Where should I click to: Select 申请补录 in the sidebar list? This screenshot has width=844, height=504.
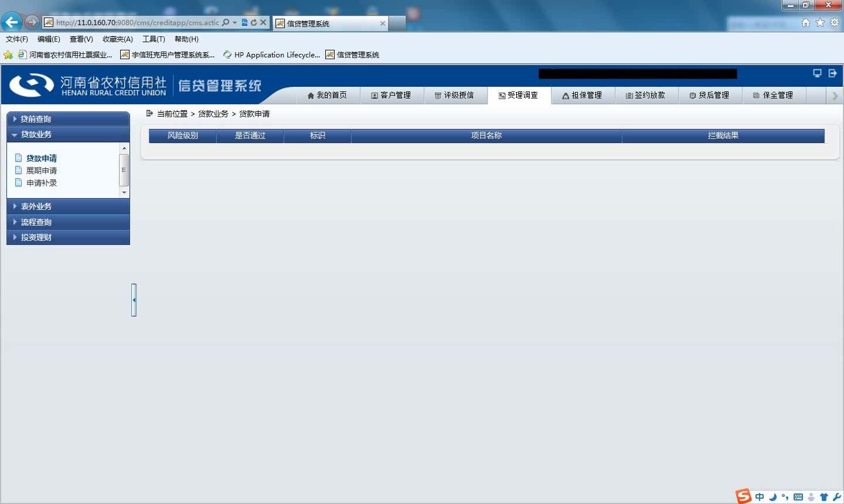41,183
